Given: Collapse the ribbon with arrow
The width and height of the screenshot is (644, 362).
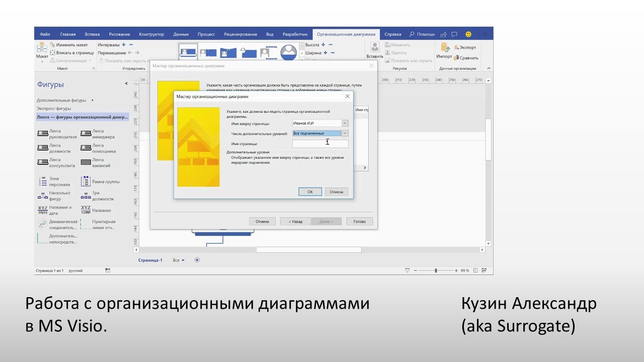Looking at the screenshot, I should [489, 68].
